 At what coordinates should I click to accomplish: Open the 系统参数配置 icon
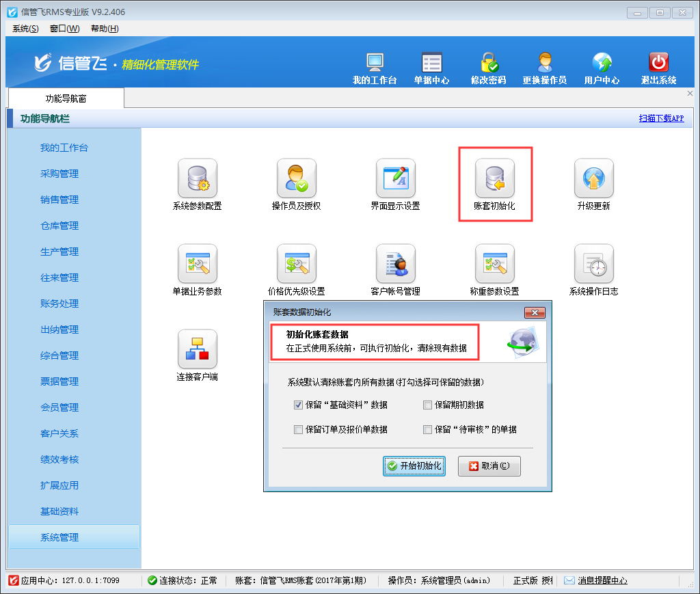point(197,179)
